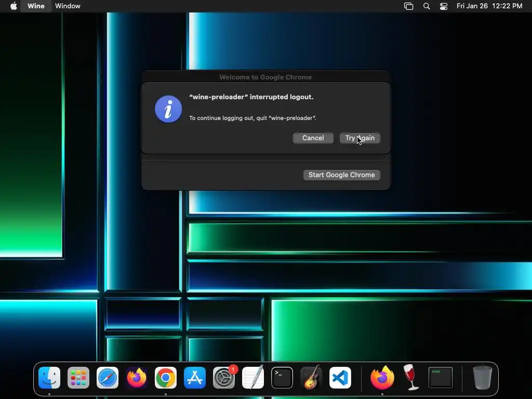Open TextEdit from the Dock
The height and width of the screenshot is (399, 532).
[253, 378]
